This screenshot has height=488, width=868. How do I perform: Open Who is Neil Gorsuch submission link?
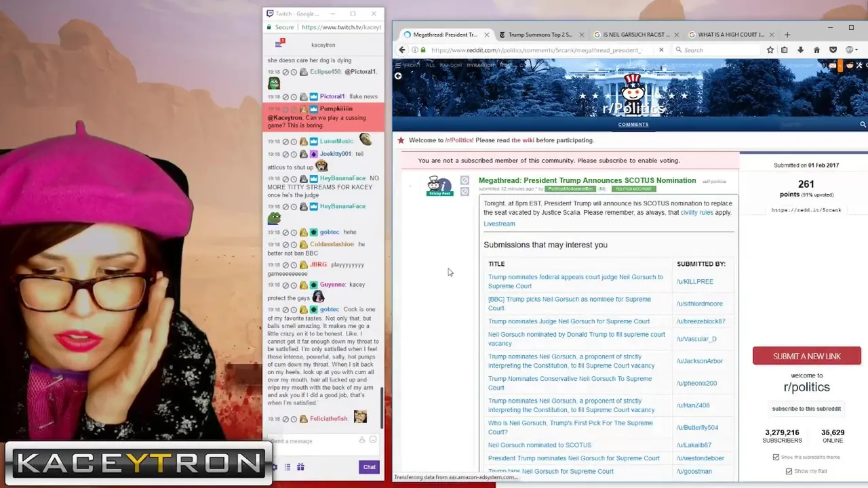[x=570, y=427]
